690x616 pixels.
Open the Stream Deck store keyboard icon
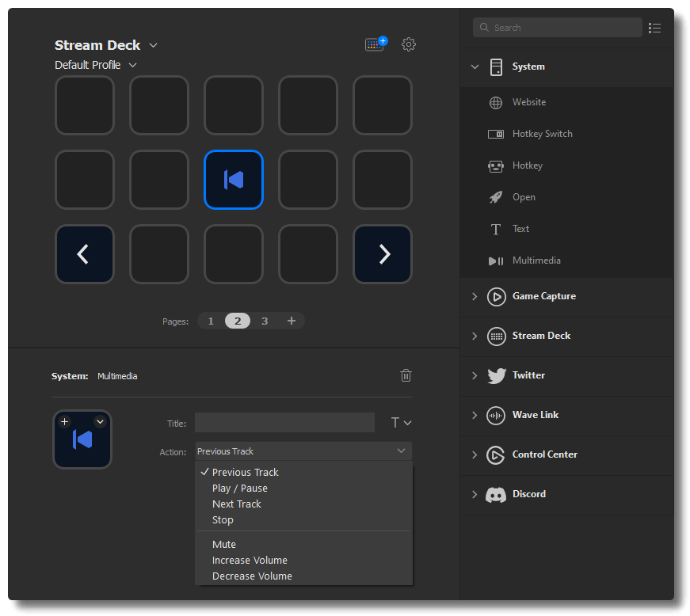pyautogui.click(x=375, y=44)
